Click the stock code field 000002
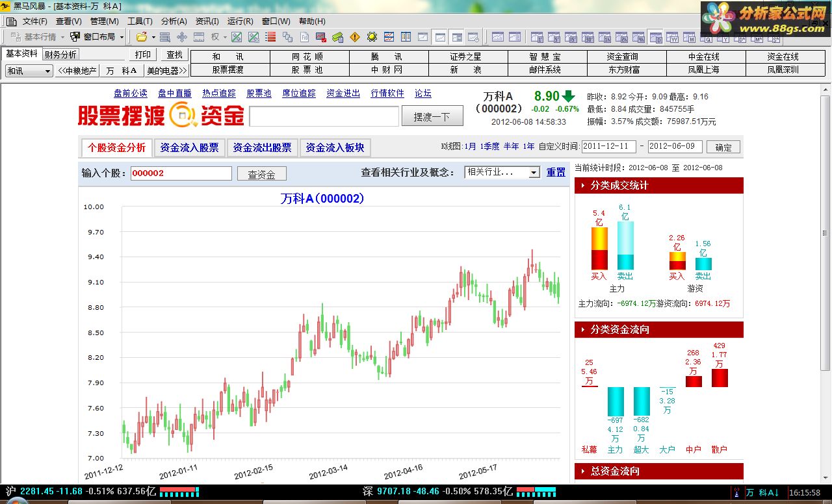Viewport: 832px width, 504px height. coord(181,173)
